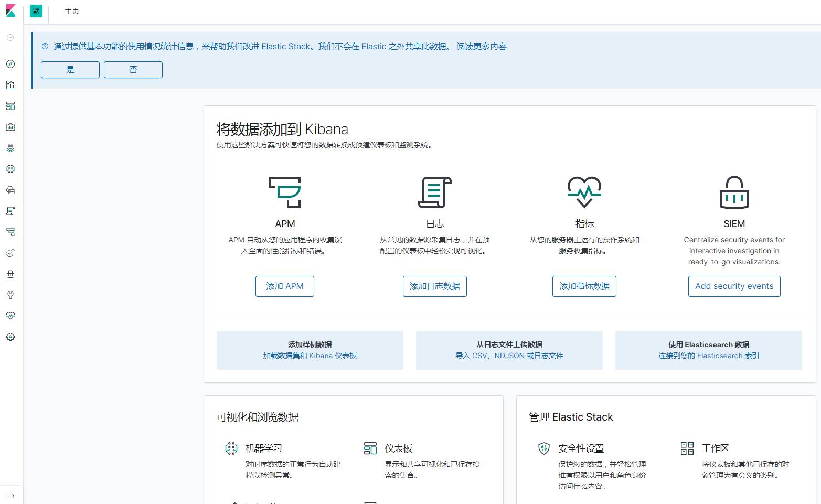The image size is (821, 504).
Task: Click the 添加指标数据 button
Action: 584,286
